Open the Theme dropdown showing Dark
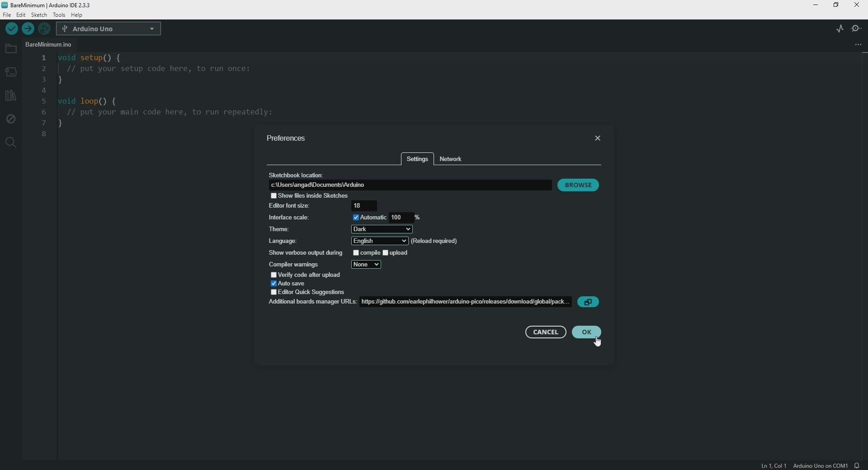This screenshot has height=470, width=868. coord(382,229)
